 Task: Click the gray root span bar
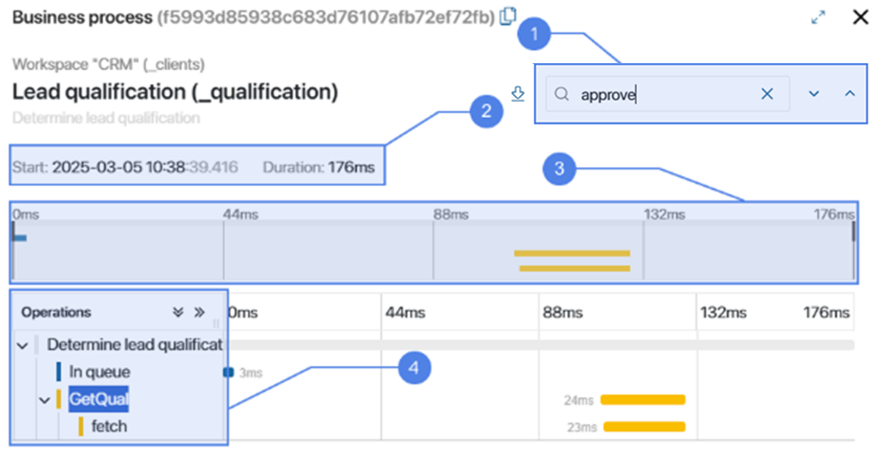pyautogui.click(x=541, y=345)
